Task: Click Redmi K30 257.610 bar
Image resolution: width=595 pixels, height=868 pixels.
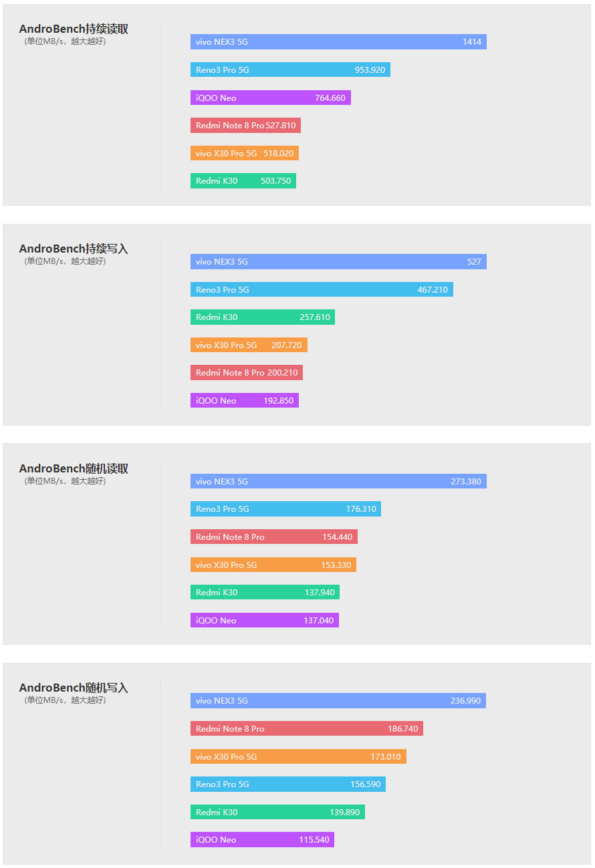Action: point(262,317)
